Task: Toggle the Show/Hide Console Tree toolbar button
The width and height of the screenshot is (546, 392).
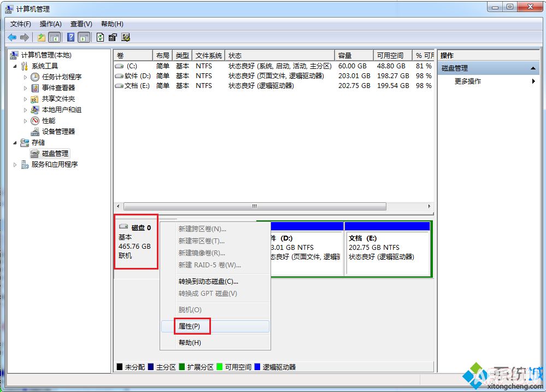Action: point(55,37)
